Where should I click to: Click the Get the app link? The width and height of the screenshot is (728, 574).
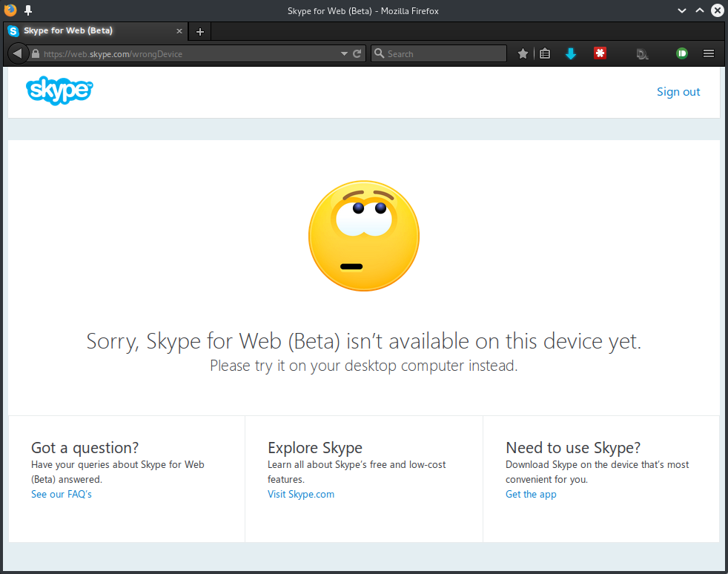coord(531,494)
